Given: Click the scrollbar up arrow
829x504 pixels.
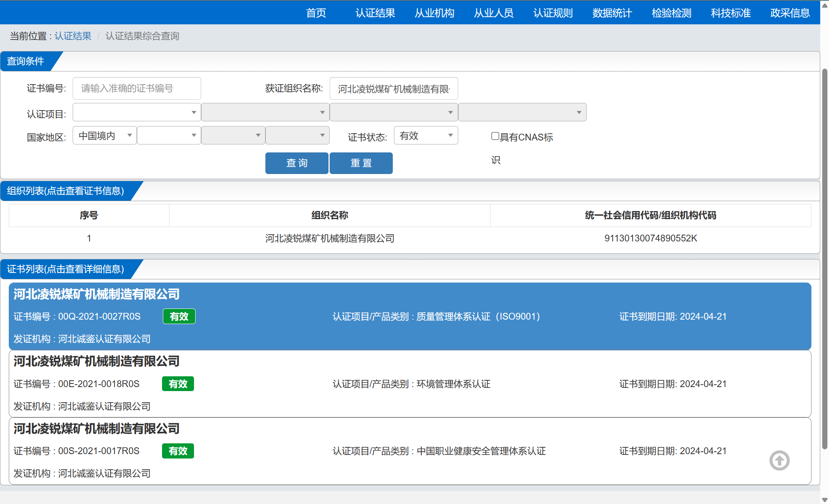Looking at the screenshot, I should tap(825, 5).
